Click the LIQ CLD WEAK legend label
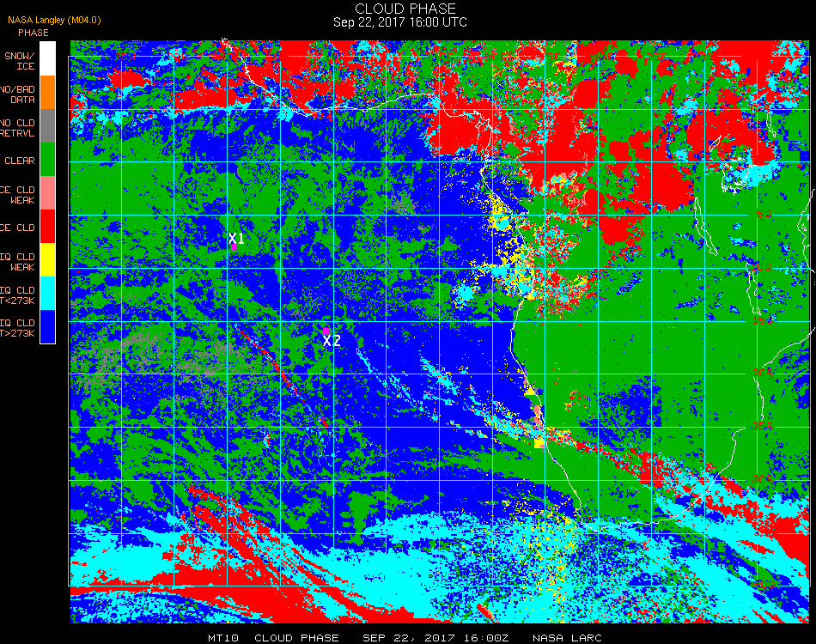The image size is (816, 644). 18,262
